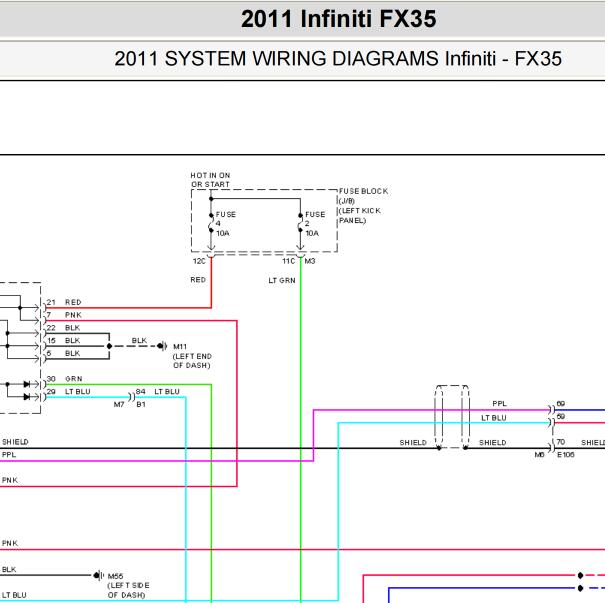Click "SHIELD" label at the left edge
The width and height of the screenshot is (605, 603).
pos(15,442)
